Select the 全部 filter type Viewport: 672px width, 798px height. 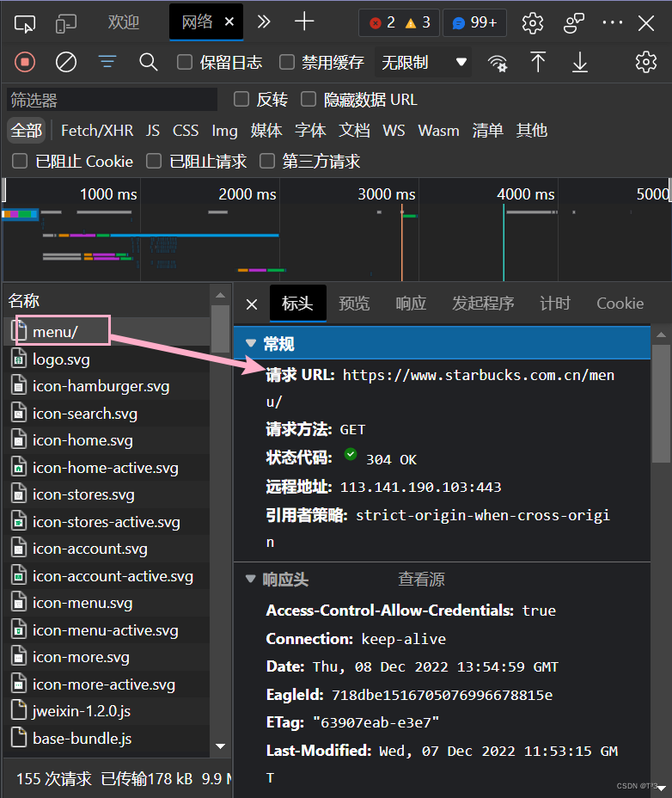click(27, 131)
